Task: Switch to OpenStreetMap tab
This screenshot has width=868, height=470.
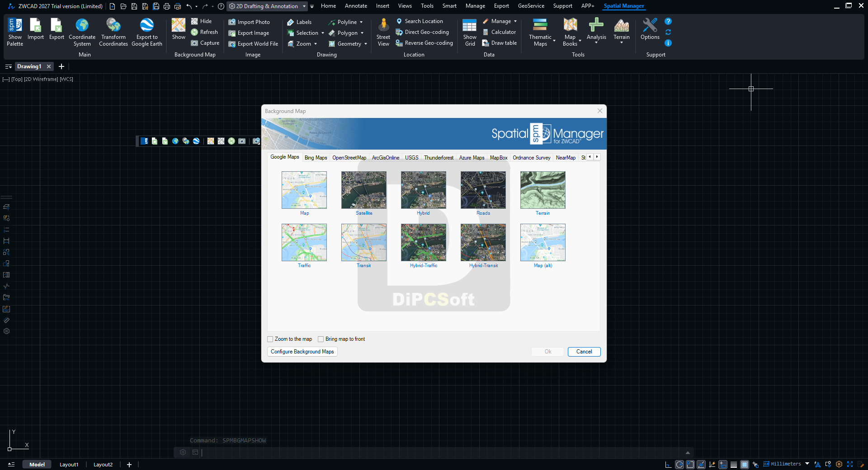Action: pyautogui.click(x=349, y=158)
